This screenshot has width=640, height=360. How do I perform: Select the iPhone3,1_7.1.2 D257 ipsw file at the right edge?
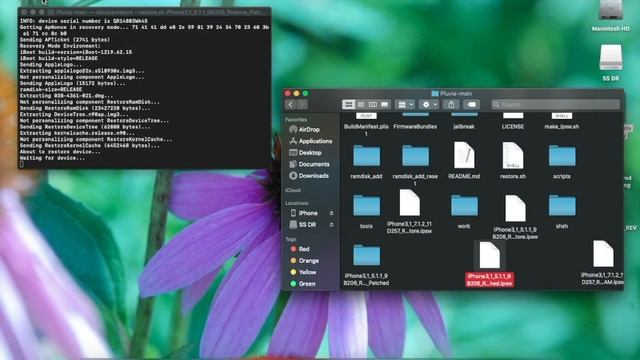(603, 254)
